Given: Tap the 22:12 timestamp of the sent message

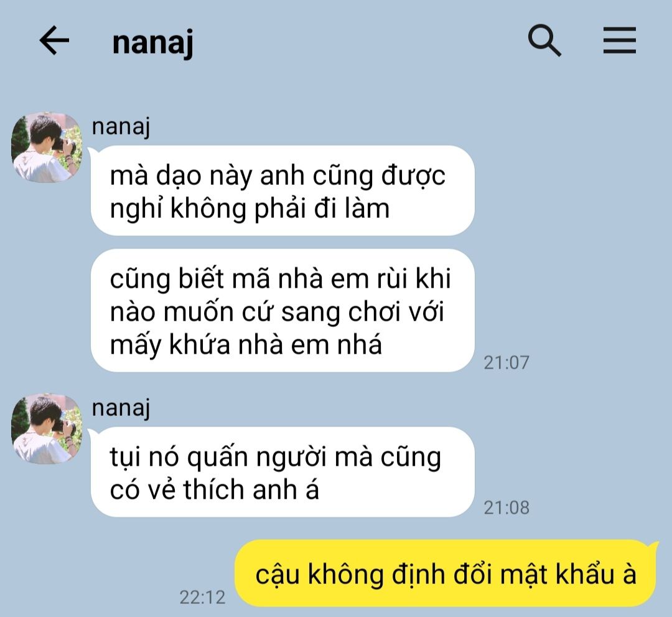Looking at the screenshot, I should tap(202, 597).
